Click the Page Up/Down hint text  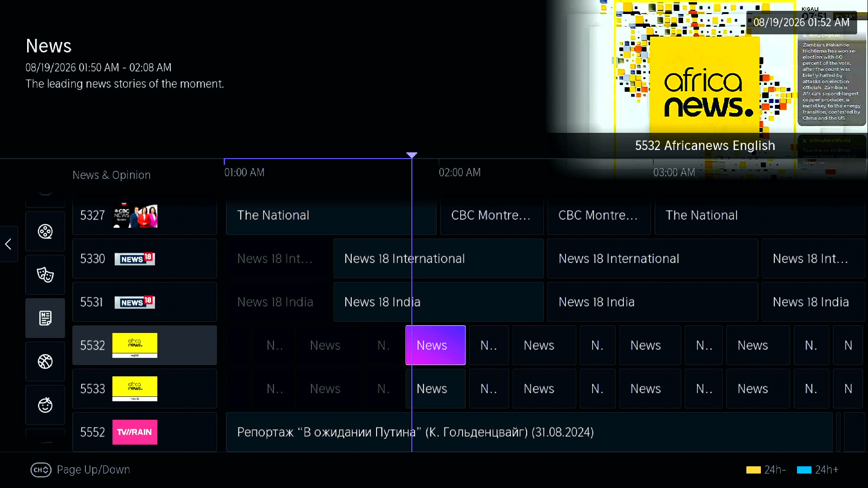pyautogui.click(x=93, y=470)
